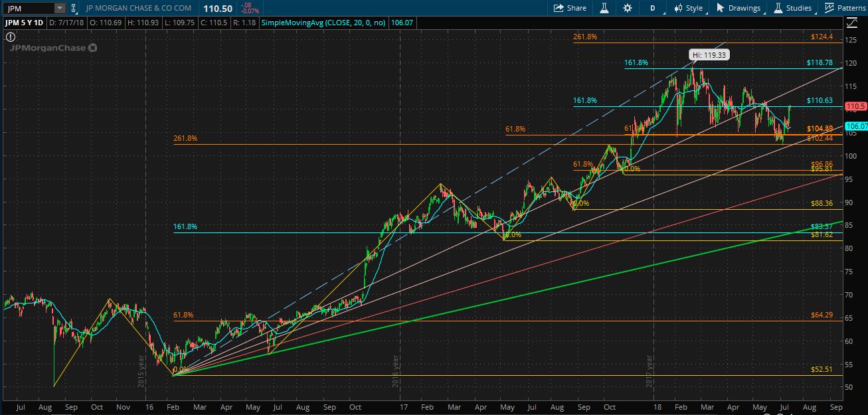The height and width of the screenshot is (415, 868).
Task: Select the $88.36 Fibonacci price label
Action: [x=822, y=203]
